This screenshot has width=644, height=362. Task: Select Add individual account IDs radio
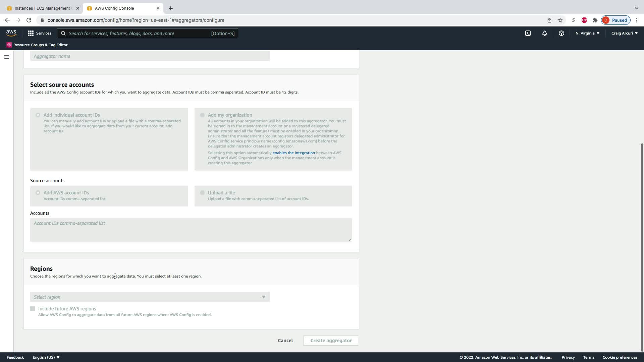[38, 115]
